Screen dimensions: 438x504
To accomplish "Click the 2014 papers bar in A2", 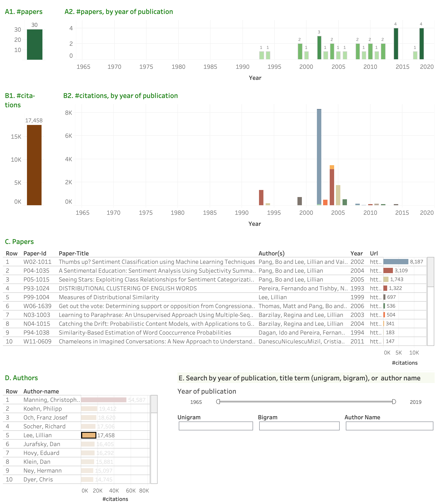I will (x=396, y=44).
